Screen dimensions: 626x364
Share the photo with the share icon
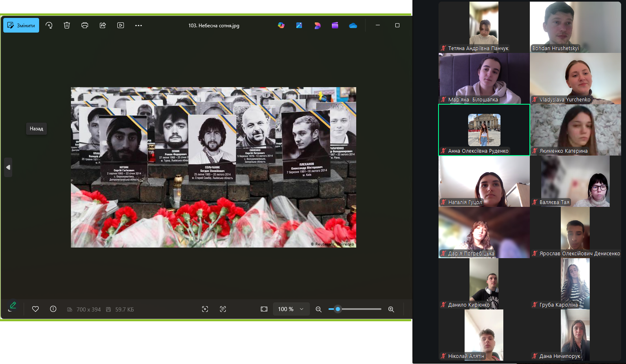coord(103,25)
